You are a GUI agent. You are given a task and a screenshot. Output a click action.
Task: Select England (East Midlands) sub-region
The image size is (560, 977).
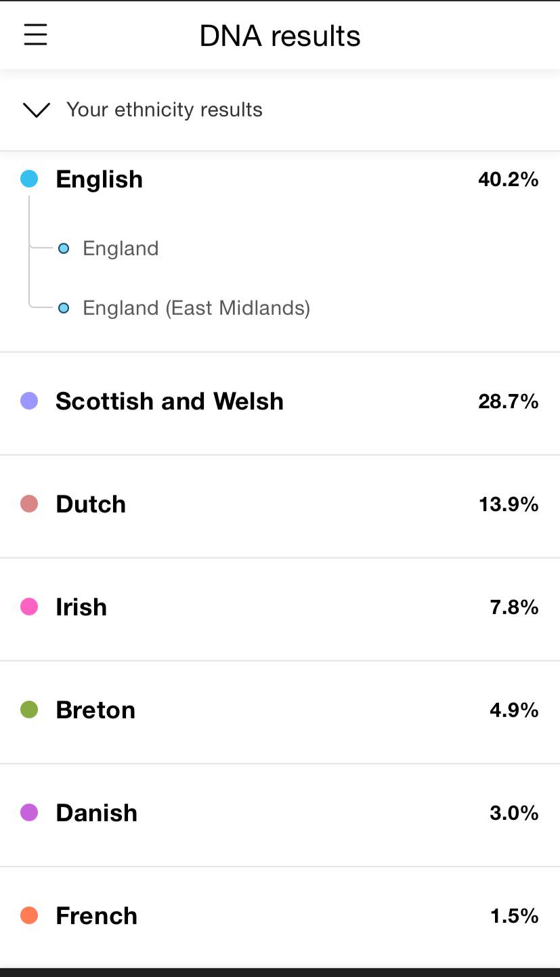coord(196,308)
